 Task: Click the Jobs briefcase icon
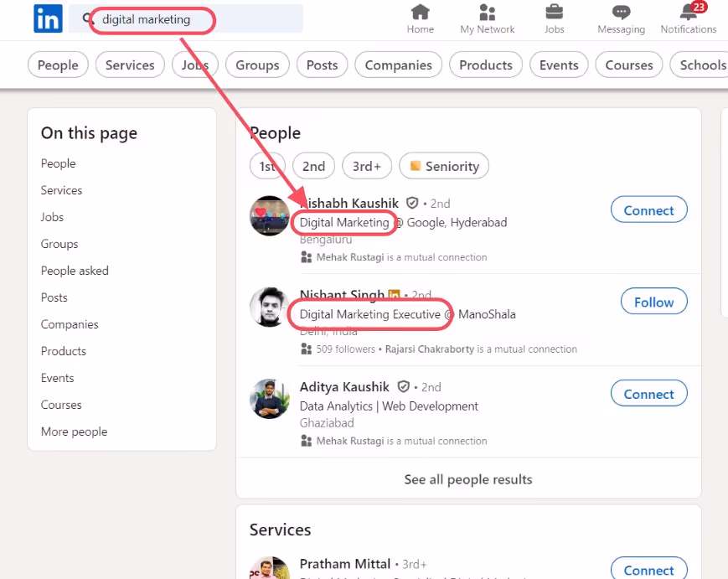pos(554,12)
